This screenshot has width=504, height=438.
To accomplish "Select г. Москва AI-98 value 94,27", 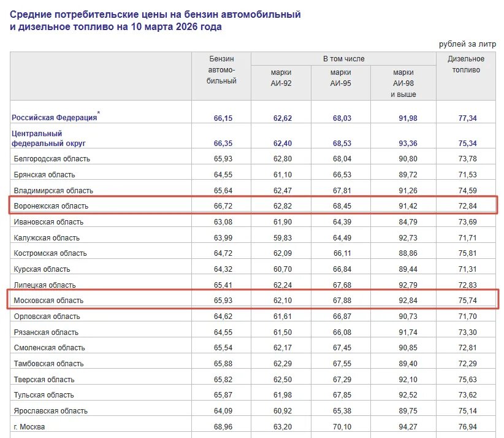I will coord(408,427).
